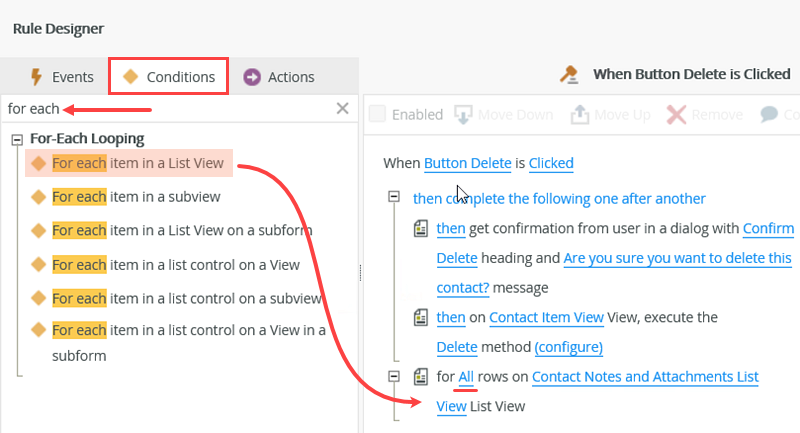
Task: Collapse the For-Each Looping tree group
Action: pyautogui.click(x=17, y=139)
